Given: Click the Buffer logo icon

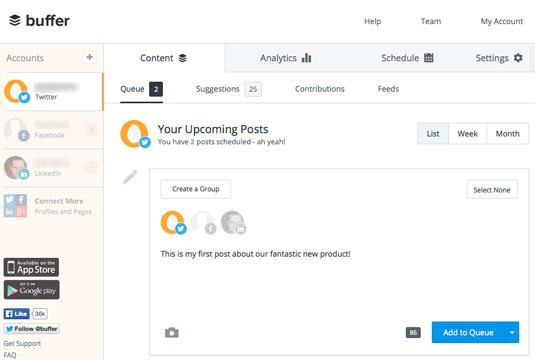Looking at the screenshot, I should [x=15, y=20].
